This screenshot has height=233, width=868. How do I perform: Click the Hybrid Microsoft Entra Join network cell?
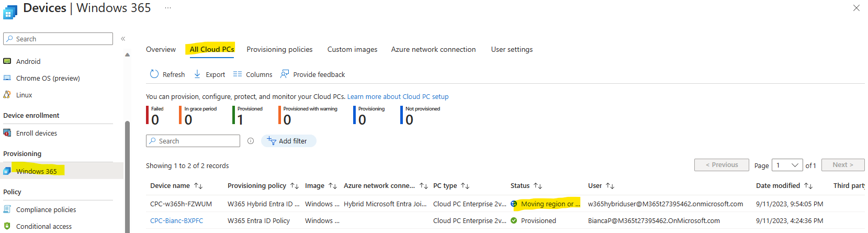(385, 204)
